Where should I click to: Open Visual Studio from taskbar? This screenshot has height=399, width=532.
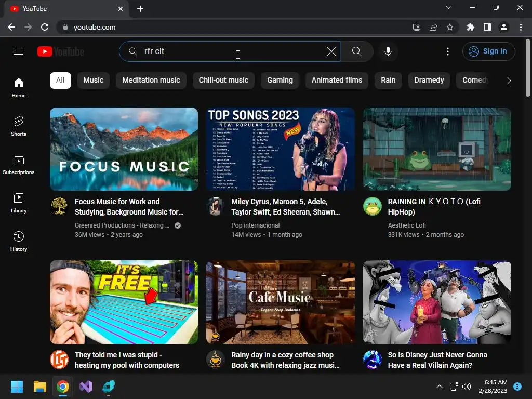86,387
